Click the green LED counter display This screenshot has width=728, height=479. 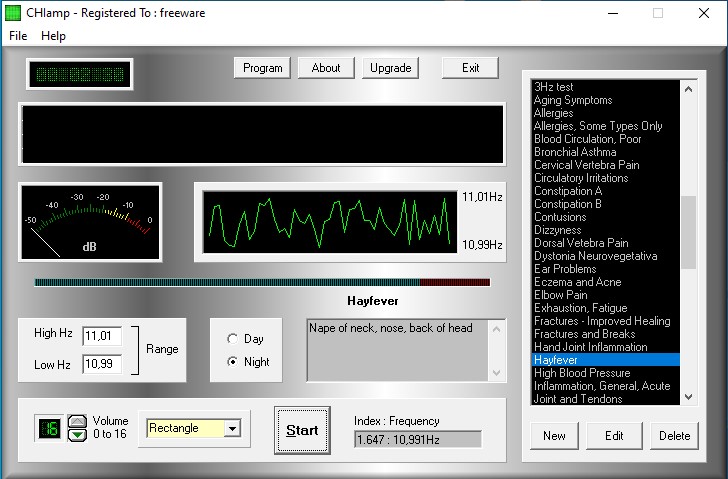click(x=80, y=73)
